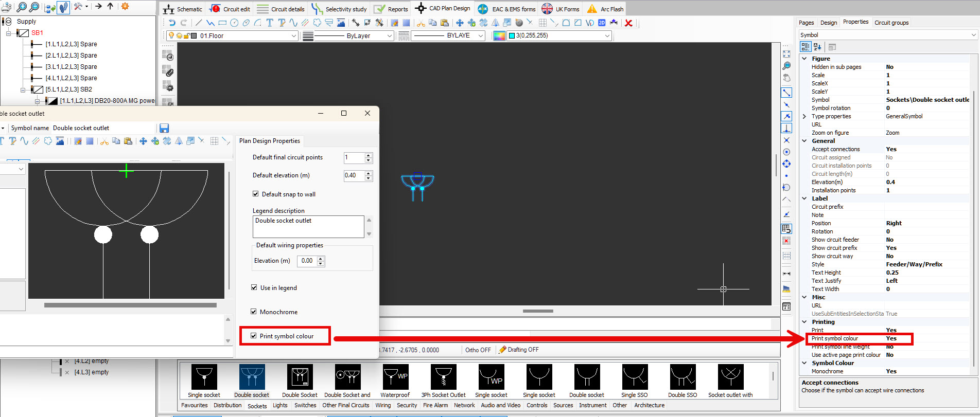Select the text tool icon
Image resolution: width=980 pixels, height=417 pixels.
[270, 23]
